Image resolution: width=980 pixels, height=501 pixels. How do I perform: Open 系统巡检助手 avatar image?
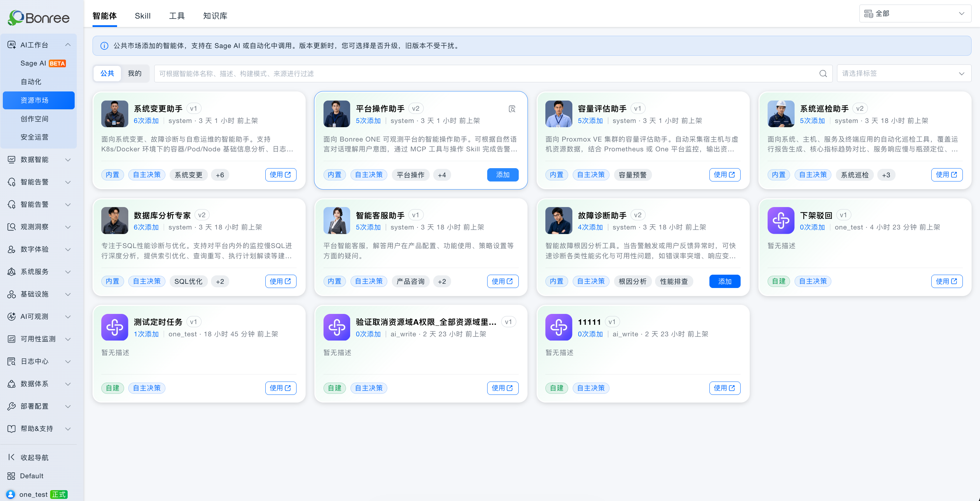781,114
